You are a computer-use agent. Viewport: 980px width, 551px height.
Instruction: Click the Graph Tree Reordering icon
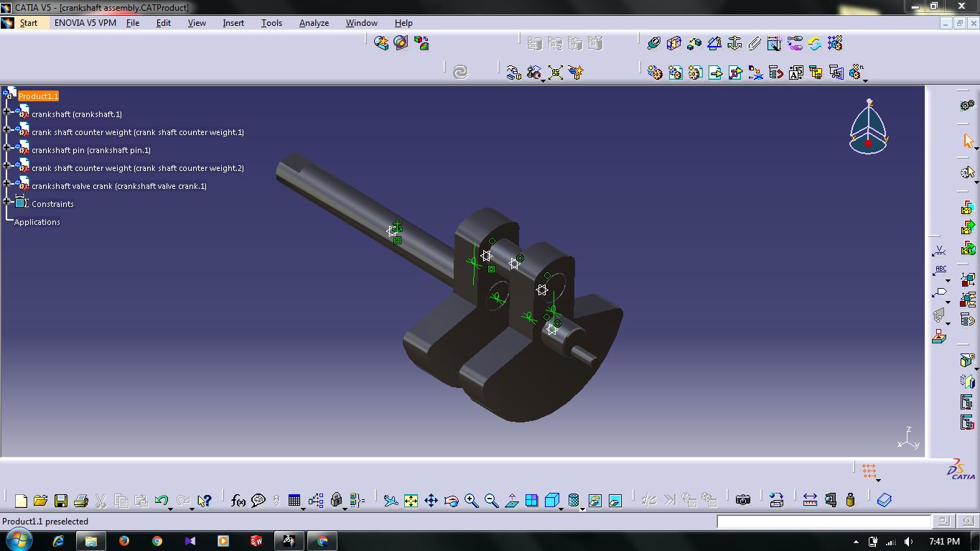tap(775, 73)
